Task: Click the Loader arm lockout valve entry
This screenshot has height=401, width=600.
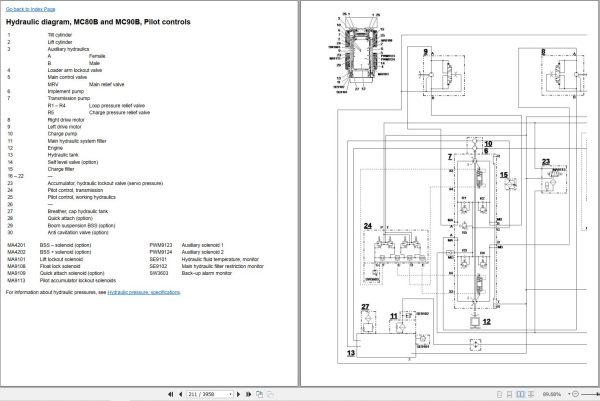Action: tap(75, 70)
